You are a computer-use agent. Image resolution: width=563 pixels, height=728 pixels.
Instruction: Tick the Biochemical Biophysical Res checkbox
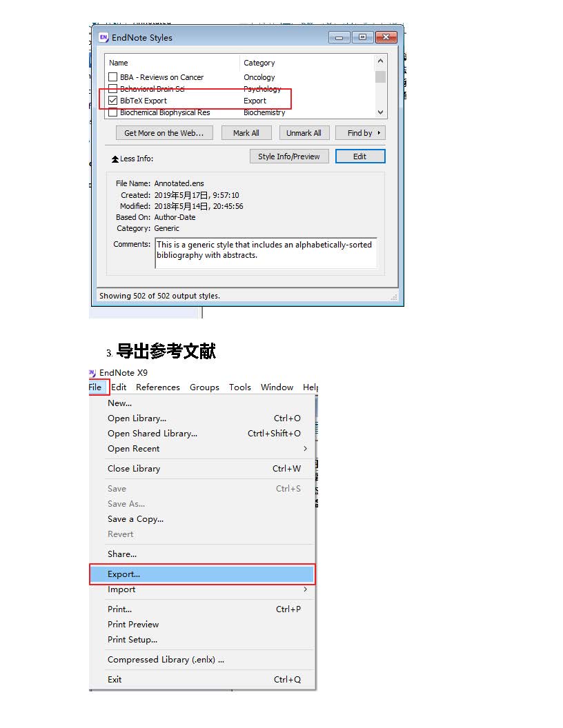click(112, 112)
